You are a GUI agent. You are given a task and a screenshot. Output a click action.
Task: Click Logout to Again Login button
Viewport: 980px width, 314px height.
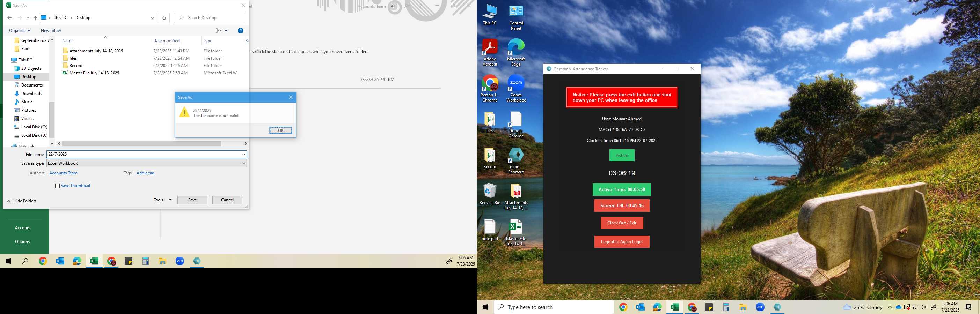click(x=622, y=242)
